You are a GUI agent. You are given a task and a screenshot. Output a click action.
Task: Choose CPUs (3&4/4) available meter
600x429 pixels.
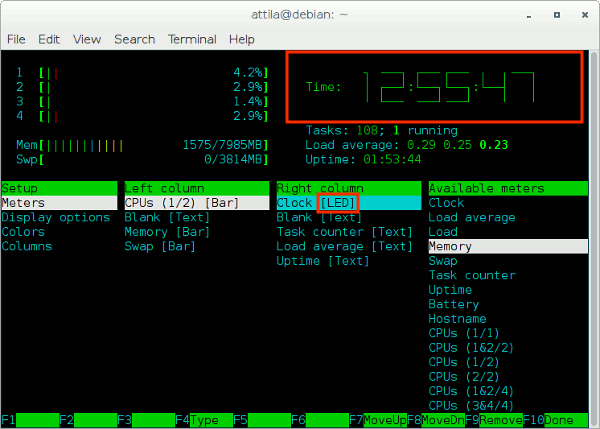point(471,406)
